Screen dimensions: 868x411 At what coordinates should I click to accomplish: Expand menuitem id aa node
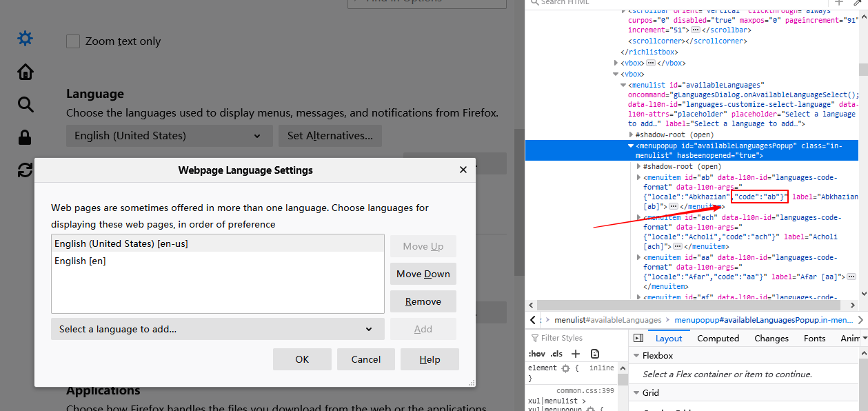638,257
